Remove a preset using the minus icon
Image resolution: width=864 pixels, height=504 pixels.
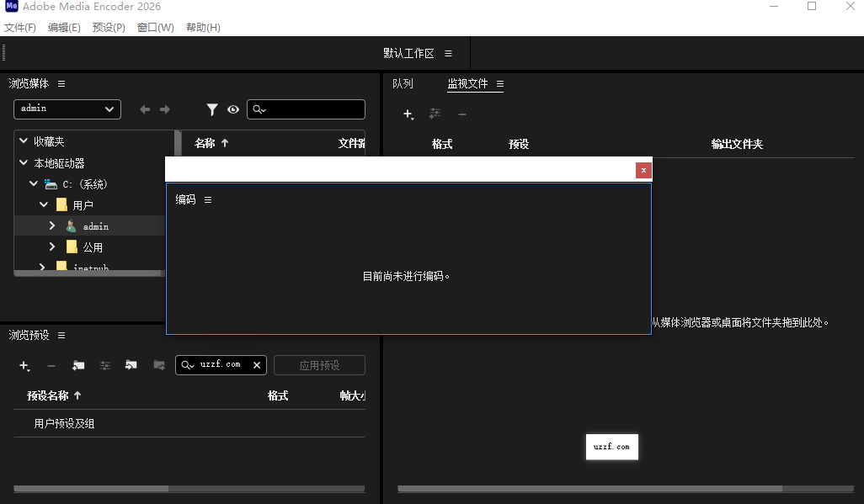[51, 366]
